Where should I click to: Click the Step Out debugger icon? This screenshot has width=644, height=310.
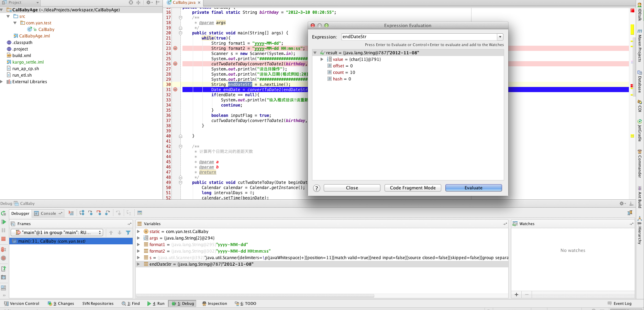pos(108,213)
